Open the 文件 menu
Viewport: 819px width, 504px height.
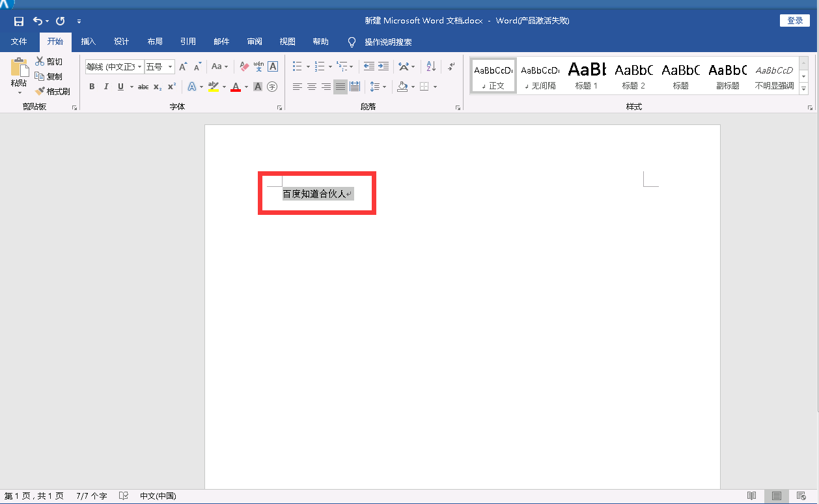tap(19, 42)
